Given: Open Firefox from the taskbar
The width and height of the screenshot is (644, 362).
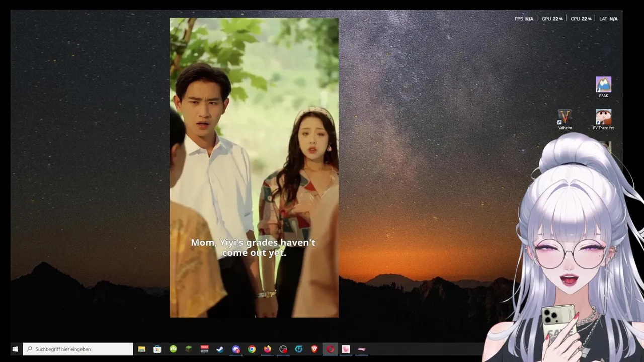Looking at the screenshot, I should tap(267, 349).
